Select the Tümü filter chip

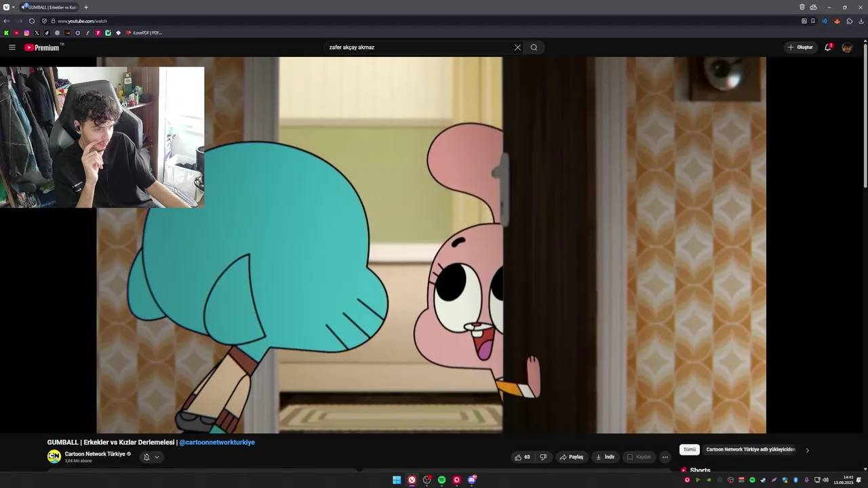tap(690, 449)
